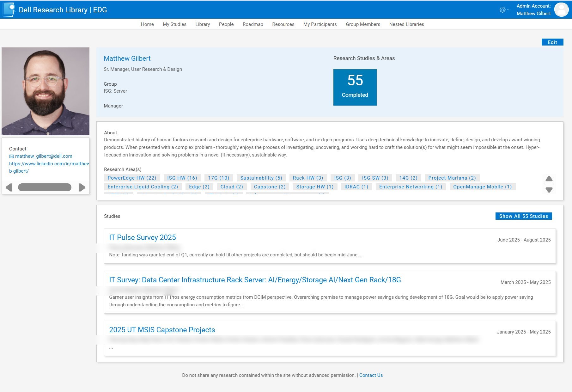Select the 14G (2) tag
Image resolution: width=572 pixels, height=392 pixels.
[408, 178]
